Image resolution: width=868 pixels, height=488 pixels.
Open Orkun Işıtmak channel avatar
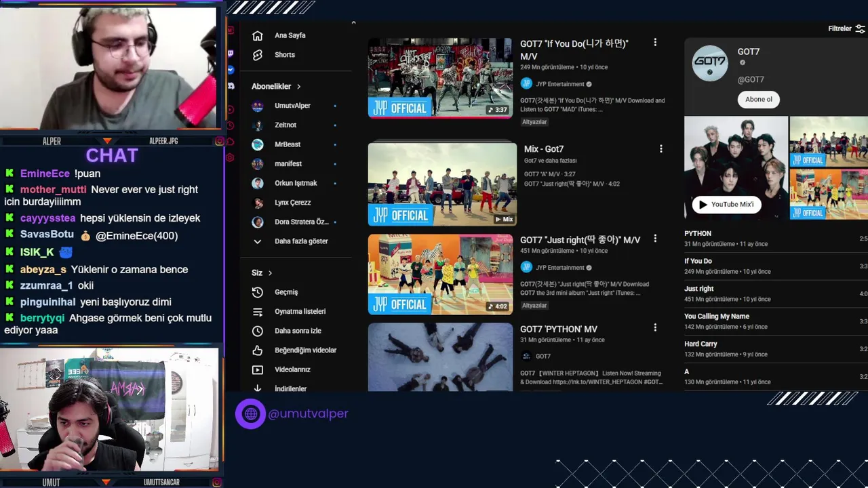tap(258, 183)
